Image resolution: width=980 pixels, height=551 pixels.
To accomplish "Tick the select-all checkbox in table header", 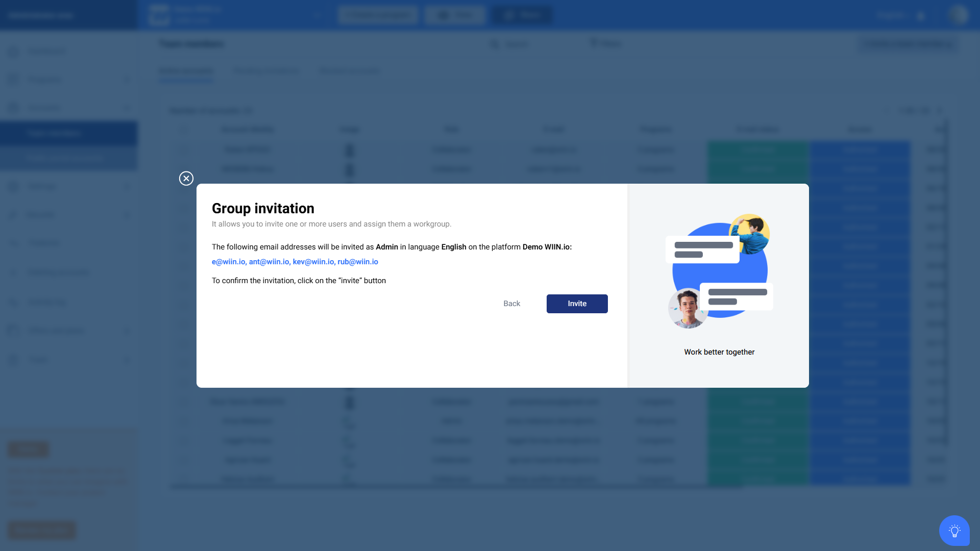I will [x=183, y=130].
